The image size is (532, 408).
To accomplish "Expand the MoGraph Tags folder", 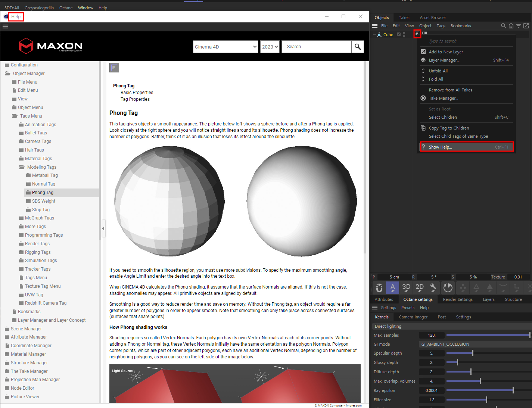I will [21, 218].
